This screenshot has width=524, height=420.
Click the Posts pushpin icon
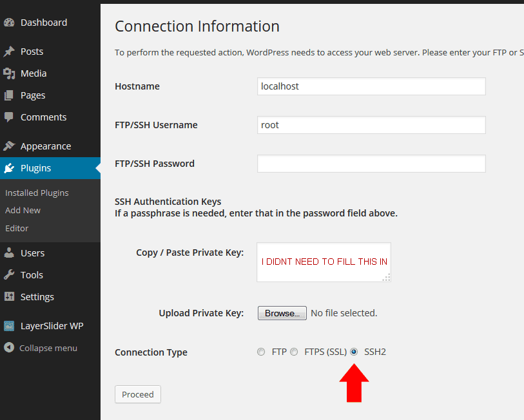pos(9,52)
